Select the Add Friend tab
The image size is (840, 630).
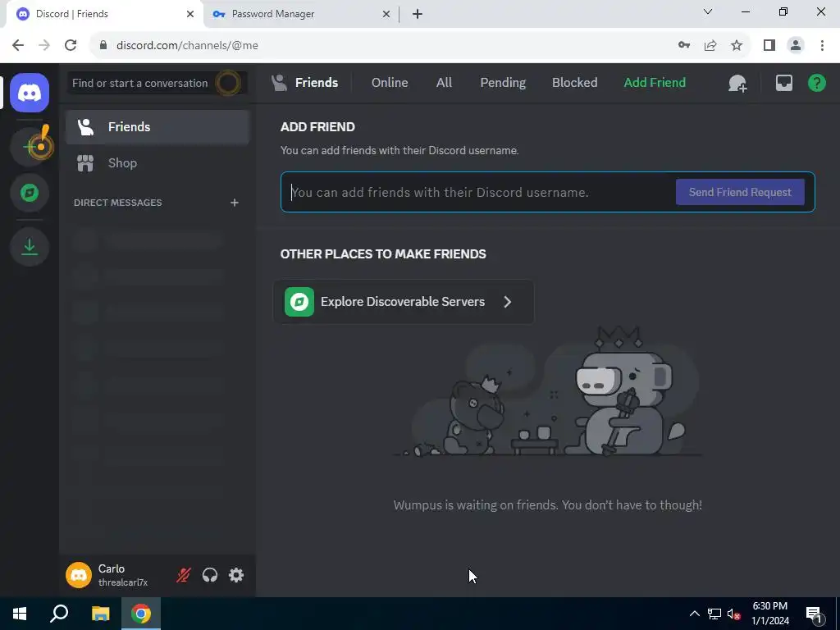pyautogui.click(x=655, y=83)
